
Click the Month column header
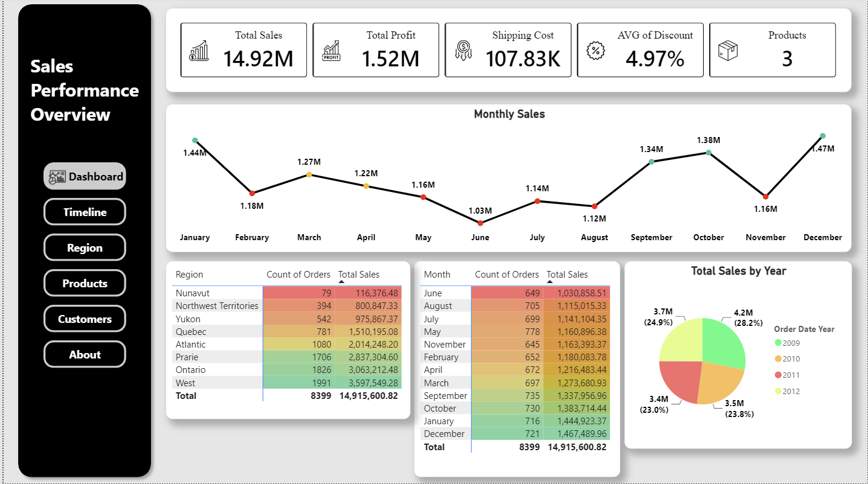pyautogui.click(x=437, y=275)
